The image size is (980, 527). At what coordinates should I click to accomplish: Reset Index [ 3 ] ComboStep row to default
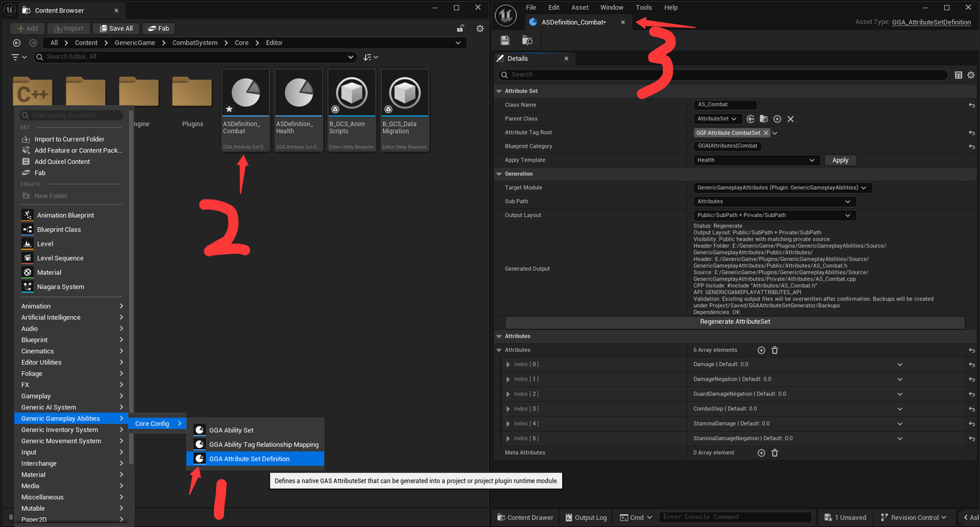[x=972, y=409]
